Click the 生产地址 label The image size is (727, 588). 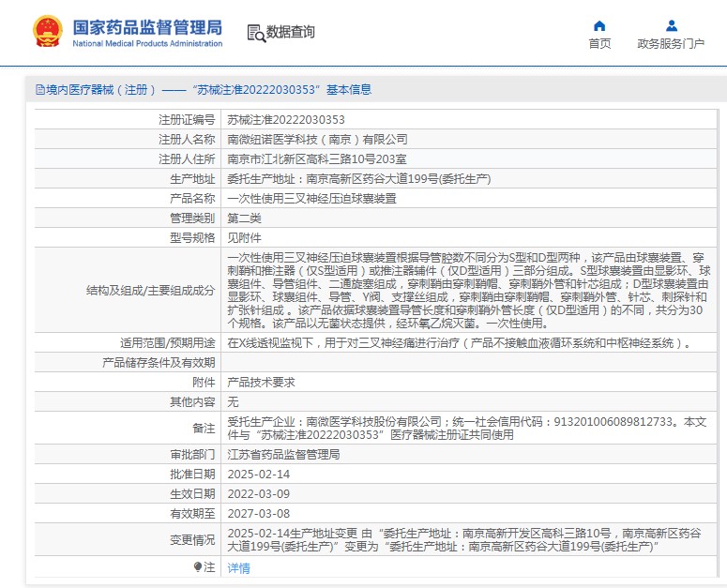coord(192,179)
